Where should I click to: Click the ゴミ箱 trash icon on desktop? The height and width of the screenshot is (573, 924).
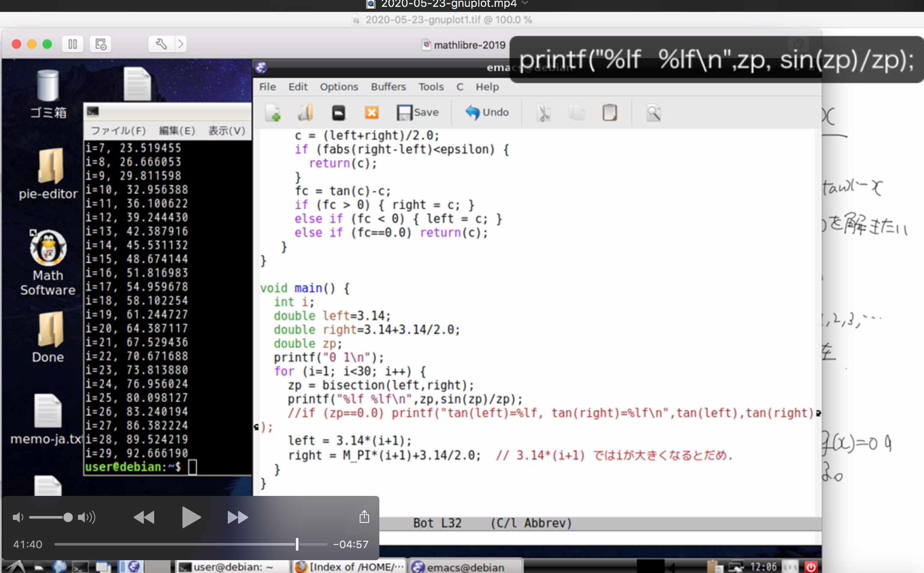(48, 87)
